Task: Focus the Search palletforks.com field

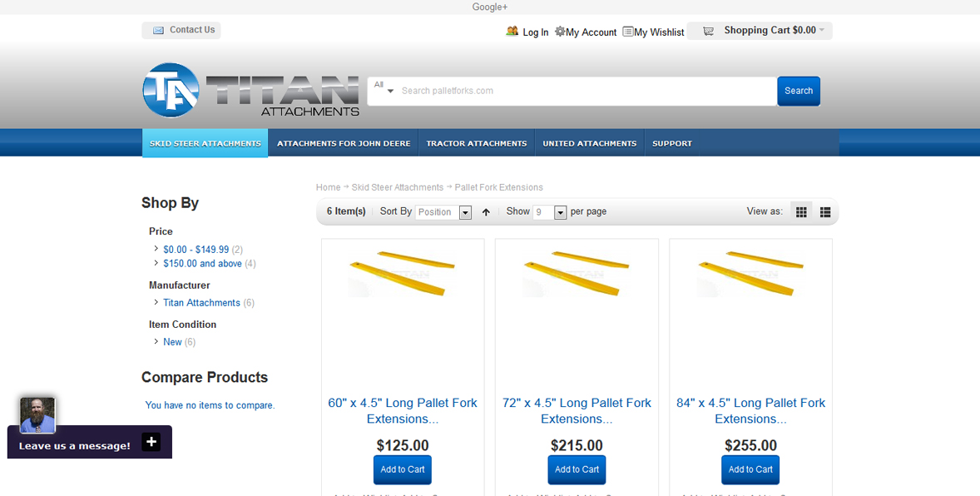Action: pyautogui.click(x=587, y=91)
